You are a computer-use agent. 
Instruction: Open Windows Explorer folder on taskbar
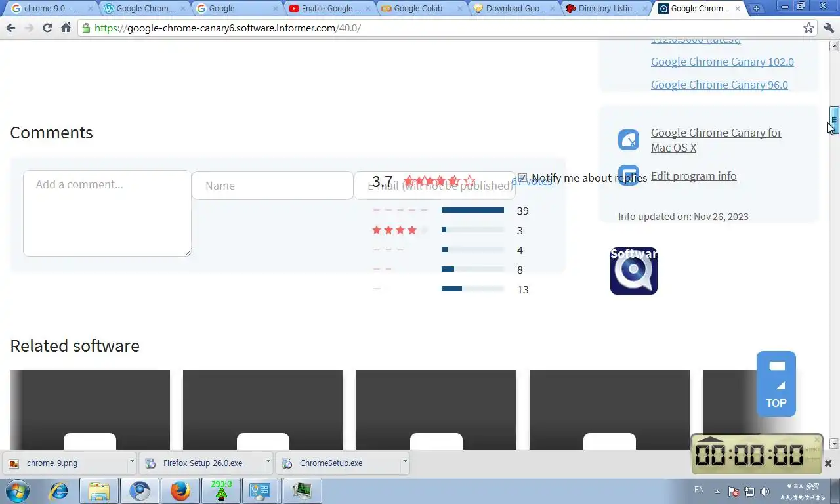(x=99, y=491)
